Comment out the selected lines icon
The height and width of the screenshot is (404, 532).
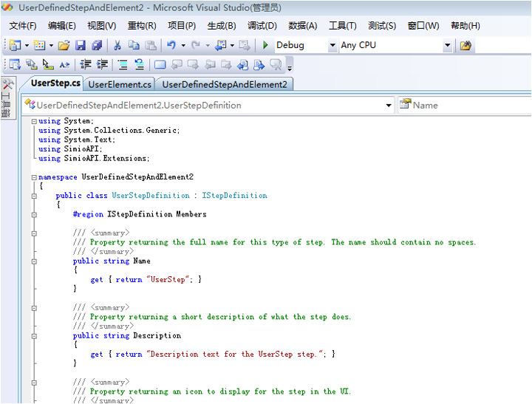(123, 64)
